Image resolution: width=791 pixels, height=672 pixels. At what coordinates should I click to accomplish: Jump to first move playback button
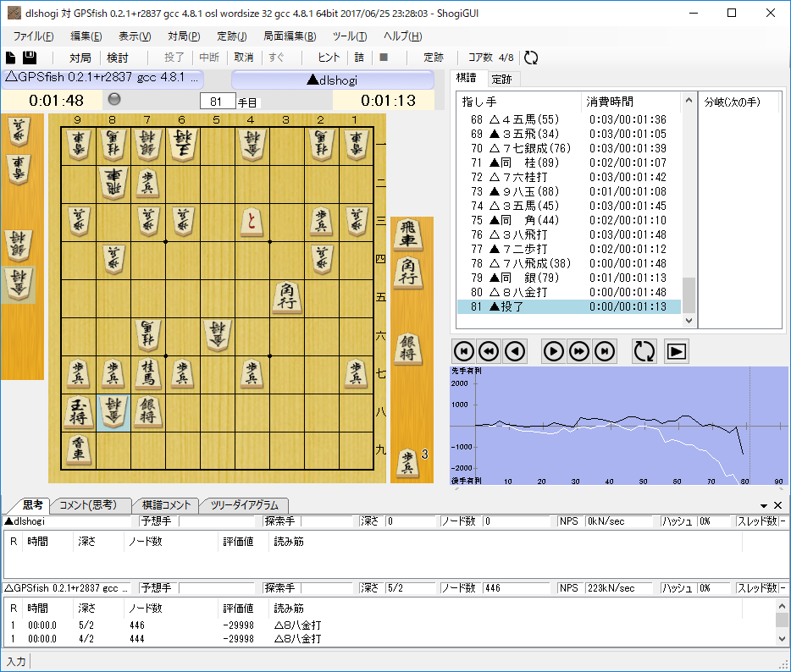[x=463, y=351]
